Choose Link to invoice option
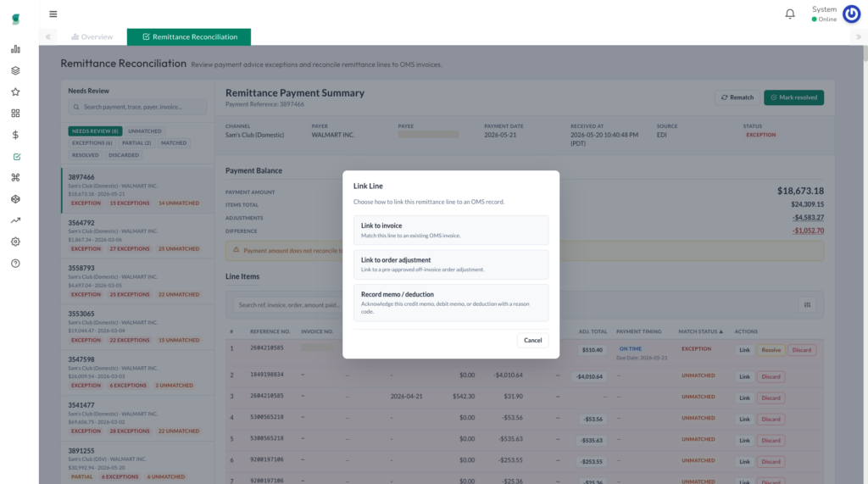This screenshot has width=868, height=484. pos(451,231)
